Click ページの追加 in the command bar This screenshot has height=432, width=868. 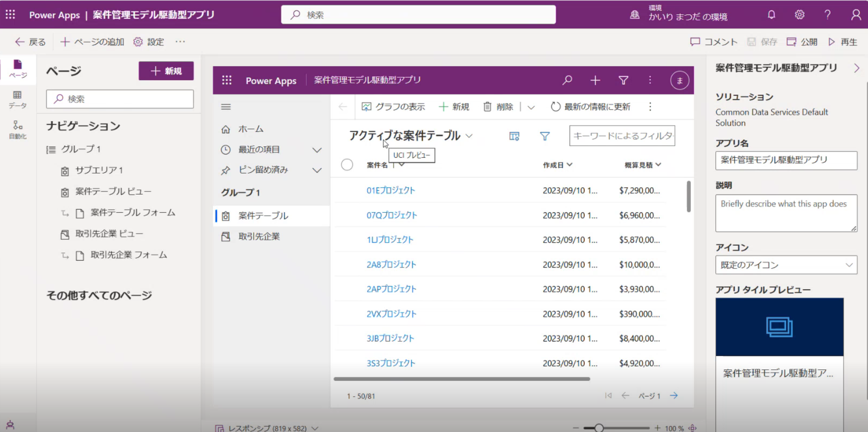click(x=92, y=42)
